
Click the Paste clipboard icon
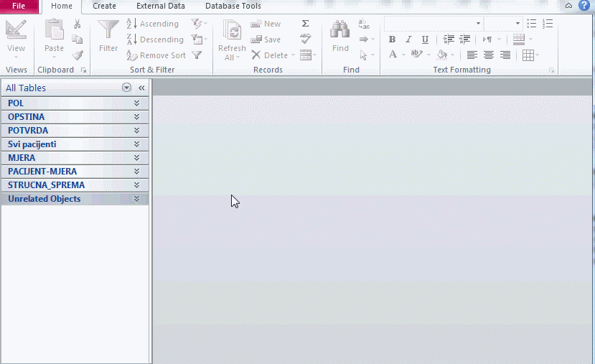click(x=54, y=29)
